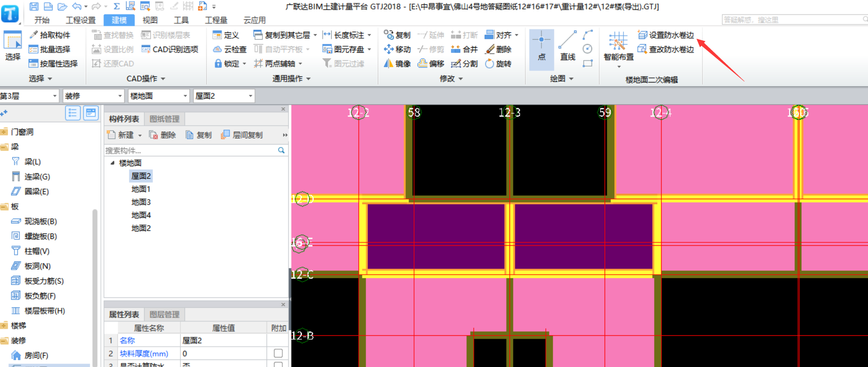Click the Σ summary calculate icon
Viewport: 868px width, 367px height.
pos(116,6)
